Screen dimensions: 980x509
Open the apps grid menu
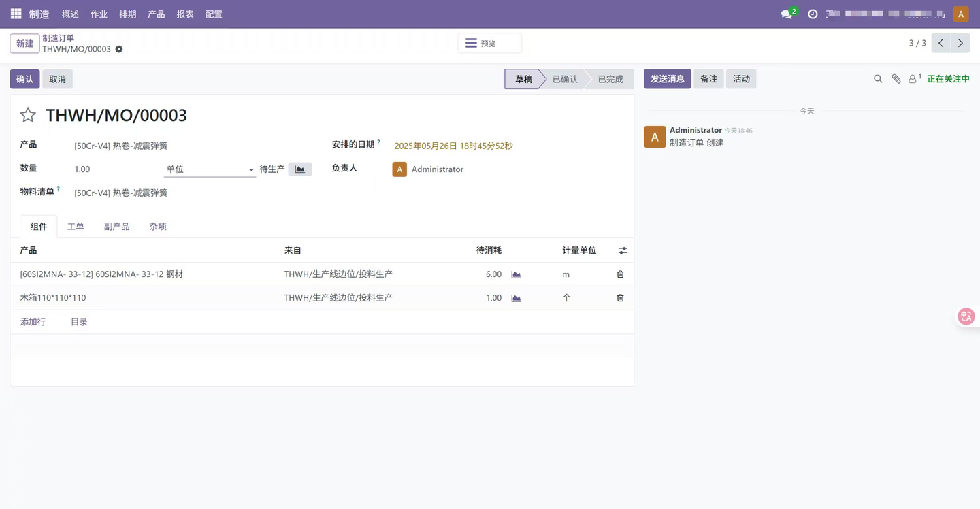point(15,14)
